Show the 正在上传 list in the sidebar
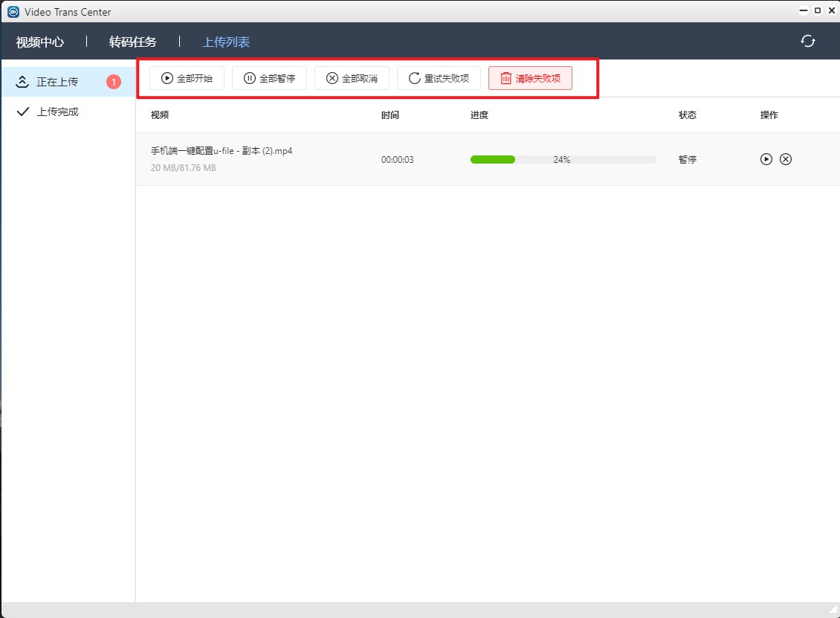This screenshot has width=840, height=618. [57, 82]
